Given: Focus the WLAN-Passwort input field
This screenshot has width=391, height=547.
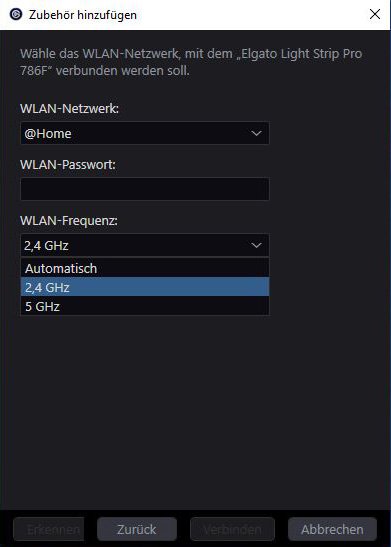Looking at the screenshot, I should tap(145, 189).
